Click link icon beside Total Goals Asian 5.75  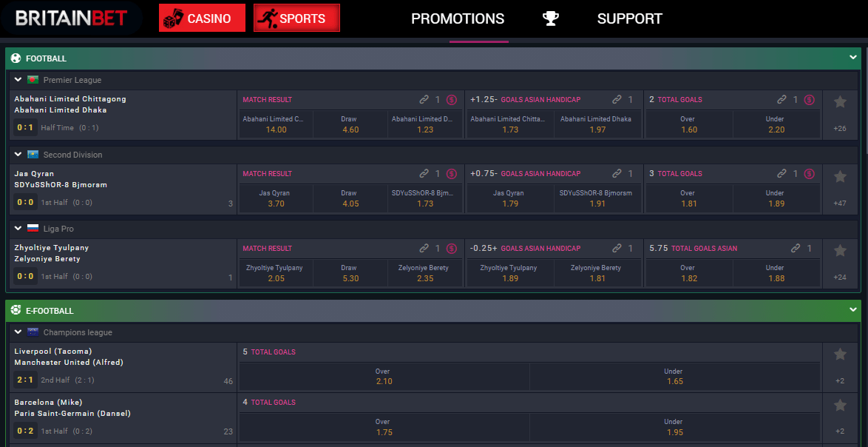pos(796,249)
